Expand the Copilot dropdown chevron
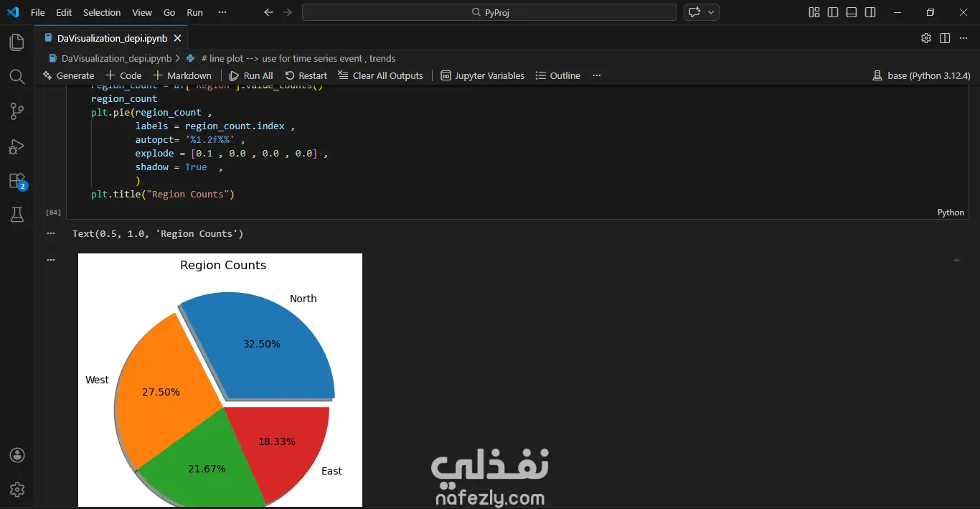This screenshot has height=509, width=980. 711,12
